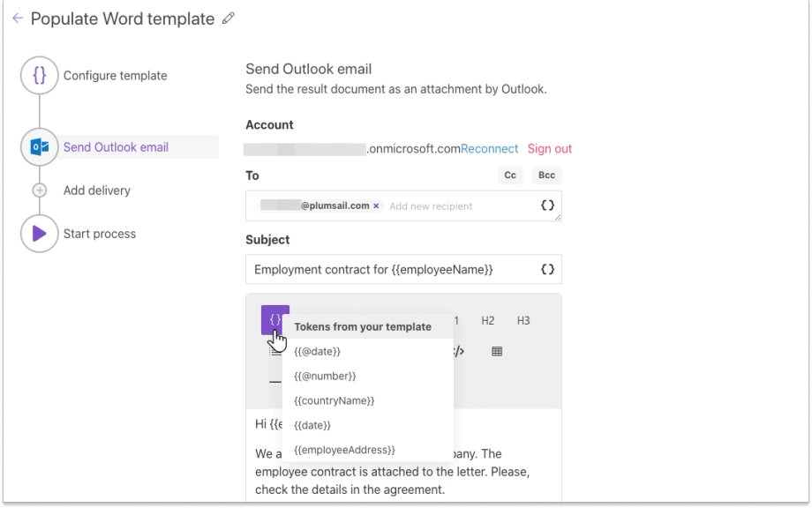Viewport: 812px width, 508px height.
Task: Apply the H3 heading format
Action: coord(523,321)
